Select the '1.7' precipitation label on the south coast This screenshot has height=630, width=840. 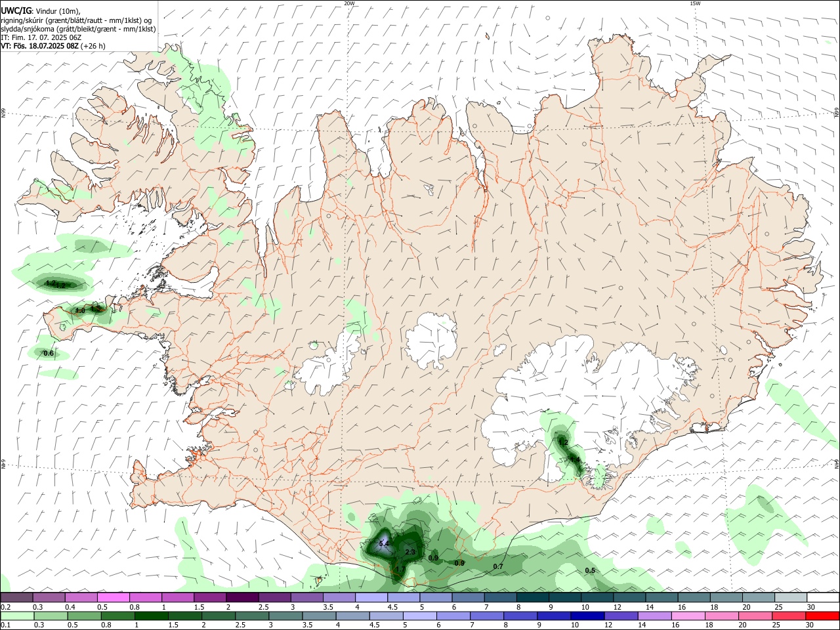click(400, 570)
